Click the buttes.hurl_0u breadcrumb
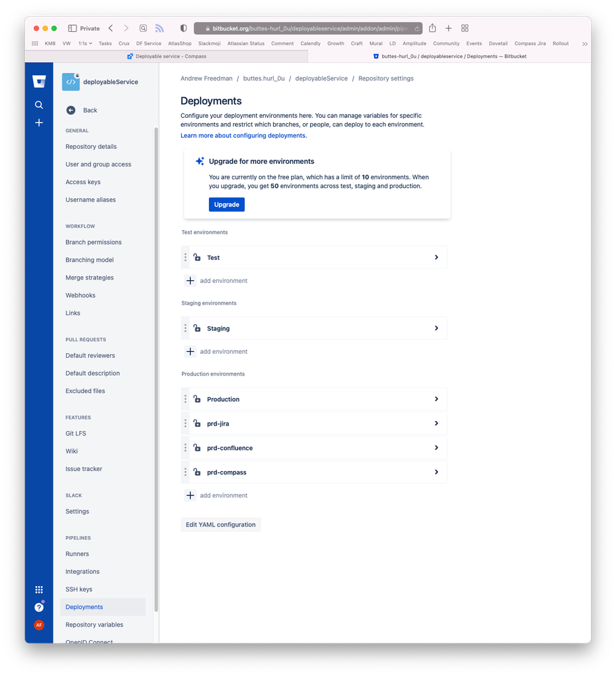The width and height of the screenshot is (616, 676). [x=264, y=78]
